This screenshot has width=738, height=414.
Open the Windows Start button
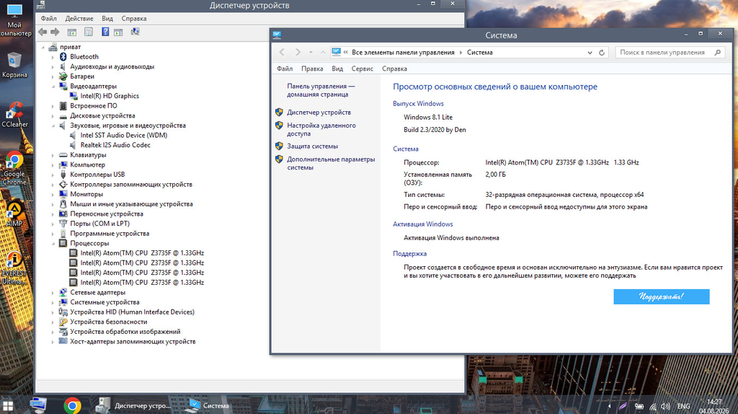tap(8, 406)
